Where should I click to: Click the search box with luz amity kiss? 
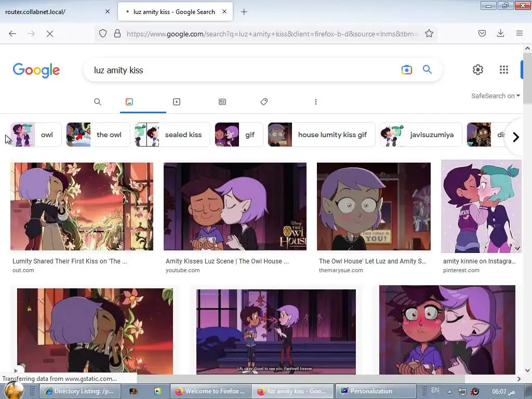(244, 70)
